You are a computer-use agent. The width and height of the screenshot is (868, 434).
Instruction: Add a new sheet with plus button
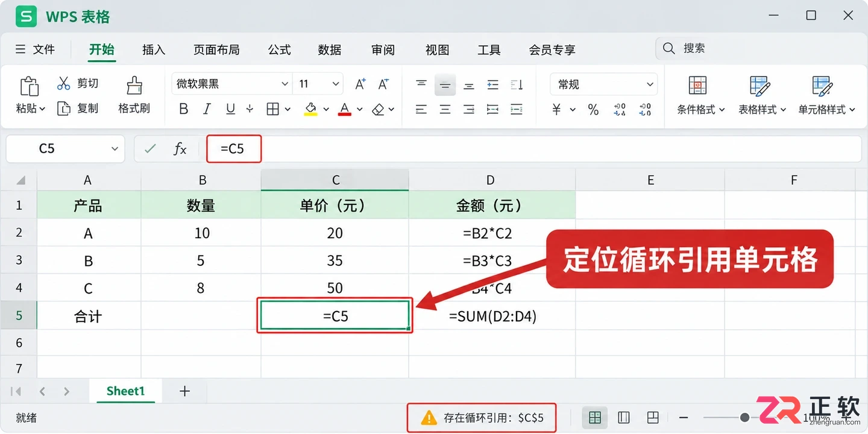click(x=184, y=391)
